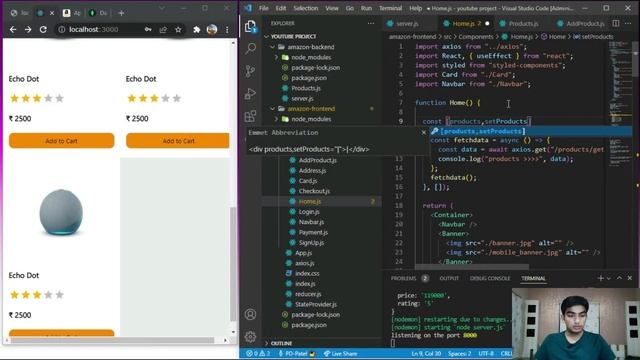Screen dimensions: 640x360
Task: Open the Selection menu
Action: click(x=306, y=8)
